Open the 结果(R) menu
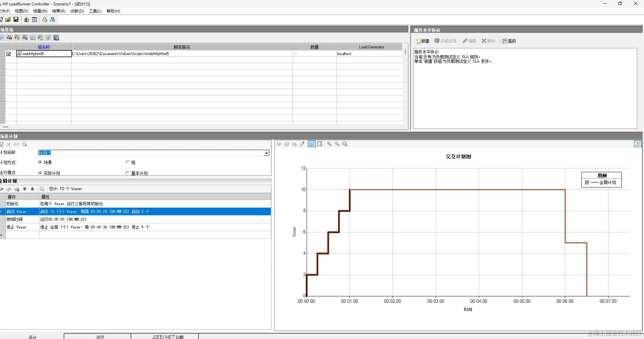The height and width of the screenshot is (339, 644). point(58,11)
